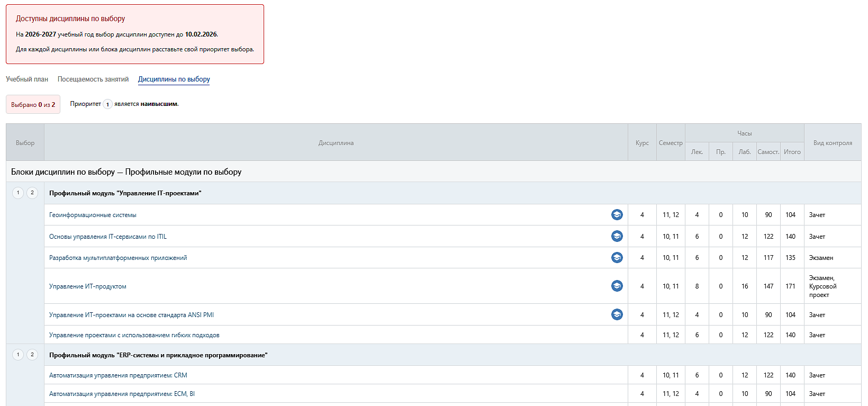Click graduation cap icon for Геоинформационные системы
The height and width of the screenshot is (406, 868).
click(617, 214)
